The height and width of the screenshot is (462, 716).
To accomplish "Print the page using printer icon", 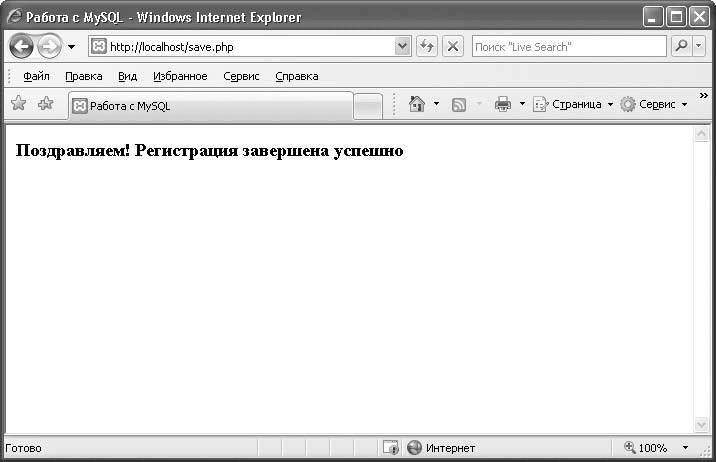I will tap(503, 104).
